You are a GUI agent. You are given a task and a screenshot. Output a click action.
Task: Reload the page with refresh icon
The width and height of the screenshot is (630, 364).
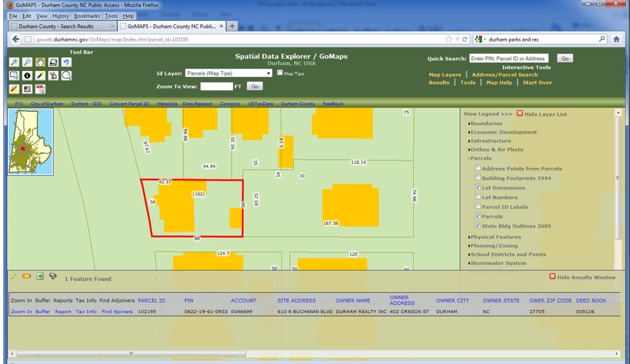(x=465, y=39)
